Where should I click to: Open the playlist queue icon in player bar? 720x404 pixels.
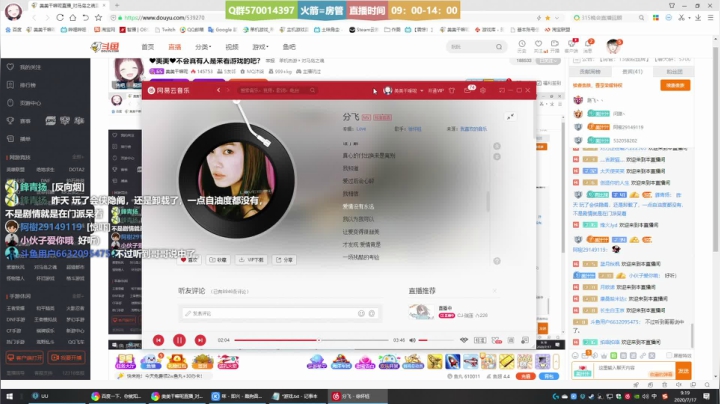click(525, 340)
